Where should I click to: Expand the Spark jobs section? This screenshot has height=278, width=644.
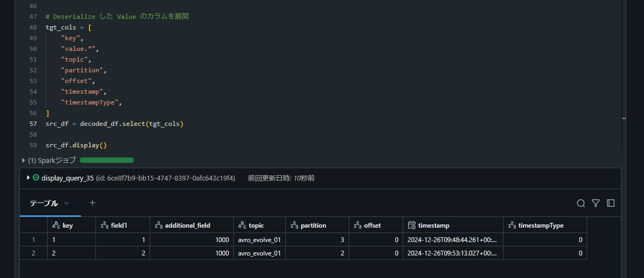pyautogui.click(x=24, y=160)
